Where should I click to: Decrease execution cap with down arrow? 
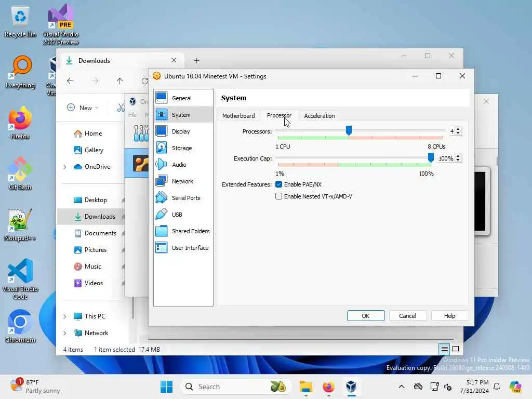[x=458, y=160]
